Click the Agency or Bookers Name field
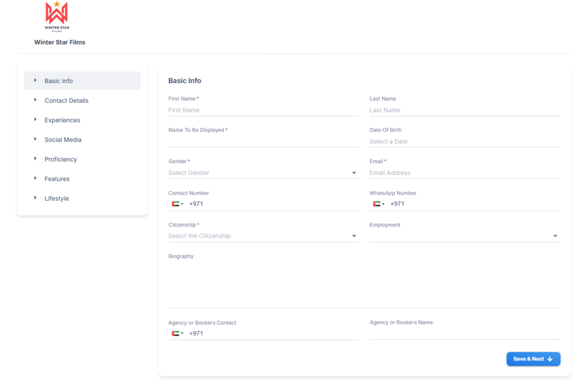The width and height of the screenshot is (588, 382). 464,333
